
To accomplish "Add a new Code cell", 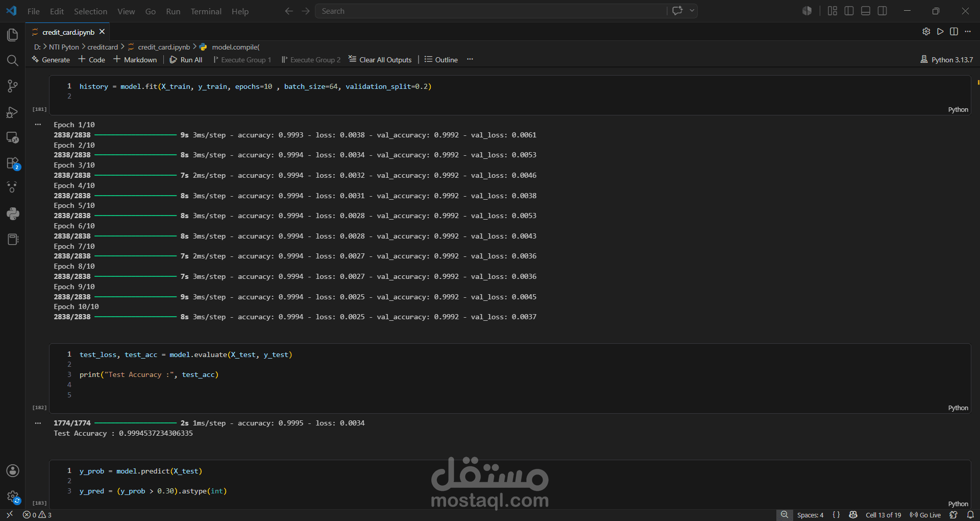I will (x=92, y=60).
